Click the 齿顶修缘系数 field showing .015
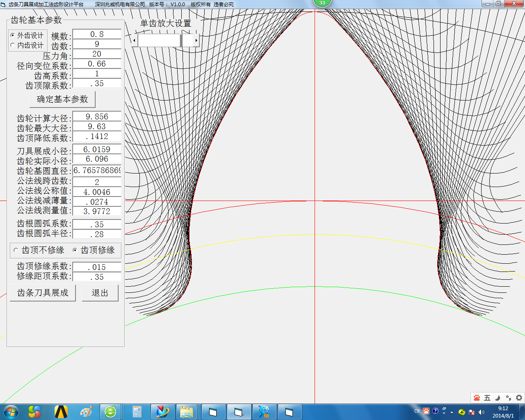 (x=97, y=267)
